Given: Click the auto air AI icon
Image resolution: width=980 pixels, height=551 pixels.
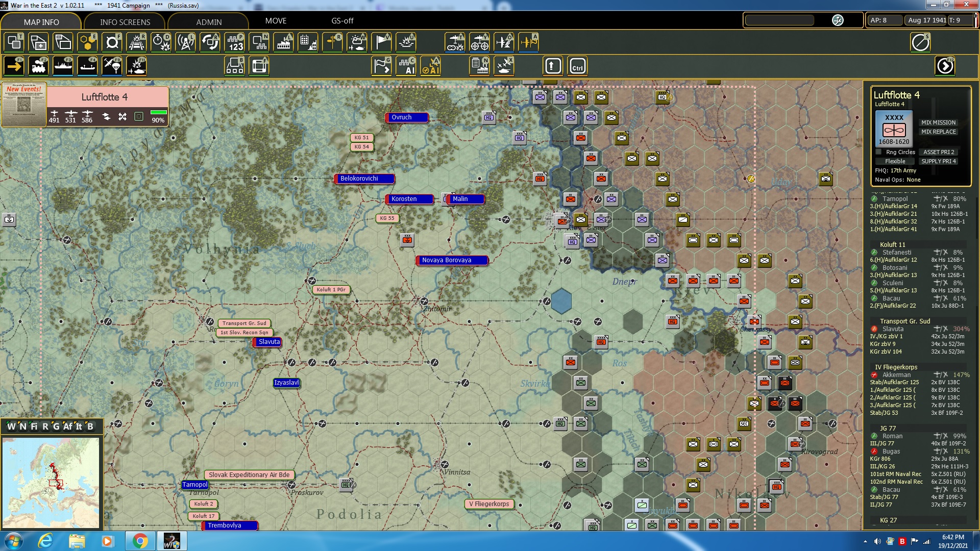Looking at the screenshot, I should coord(431,66).
